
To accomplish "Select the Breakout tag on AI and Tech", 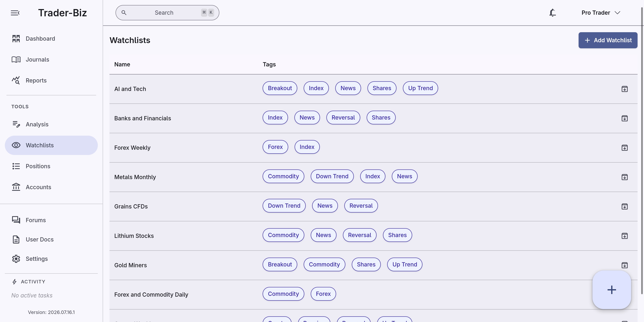I will 280,88.
